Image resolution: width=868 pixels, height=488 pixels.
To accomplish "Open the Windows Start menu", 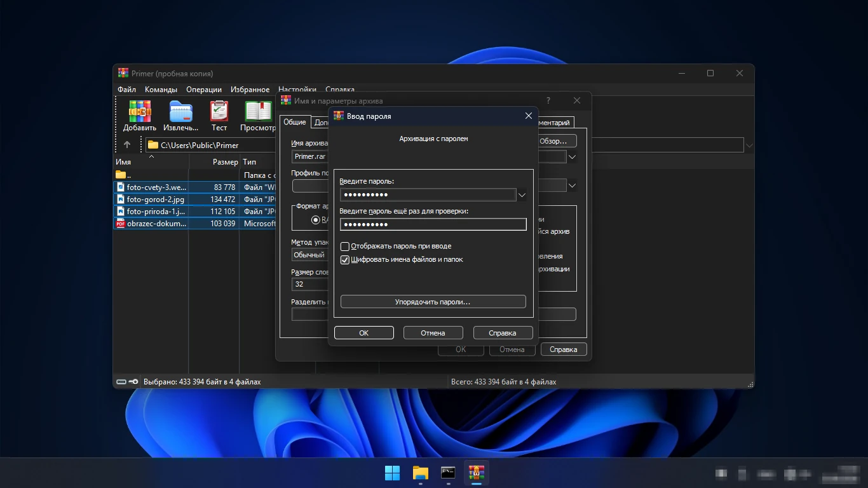I will click(393, 473).
